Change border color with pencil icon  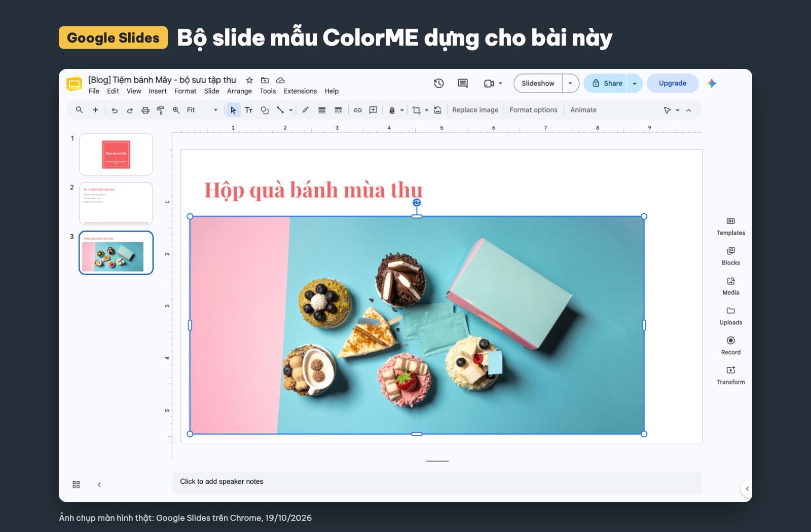click(x=306, y=110)
